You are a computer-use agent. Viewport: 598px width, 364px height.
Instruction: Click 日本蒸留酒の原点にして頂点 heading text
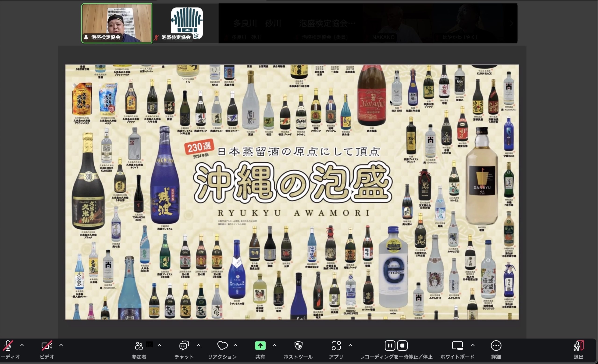tap(299, 151)
